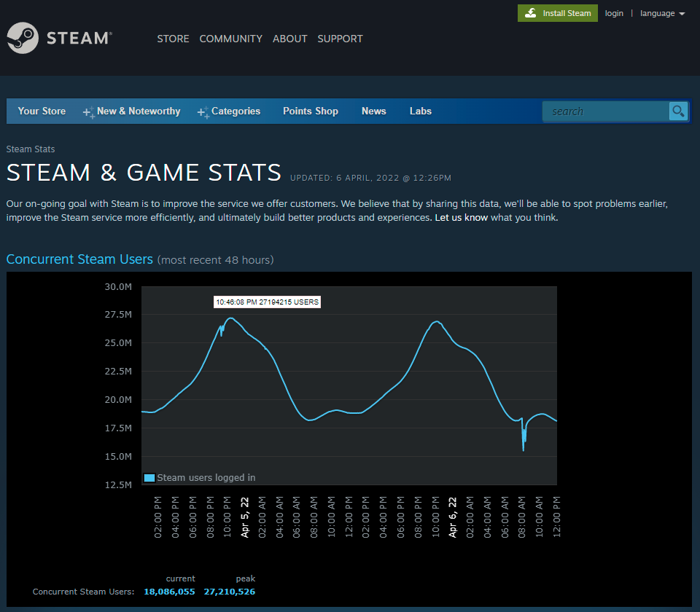The height and width of the screenshot is (612, 700).
Task: Click the Apr 5, 22 axis label
Action: 245,517
